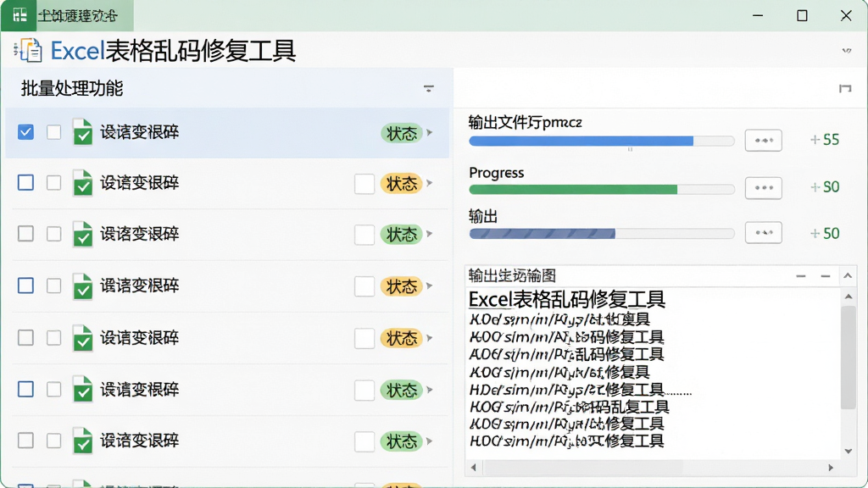Click the output panel scroll up arrow
This screenshot has width=868, height=488.
pos(848,297)
